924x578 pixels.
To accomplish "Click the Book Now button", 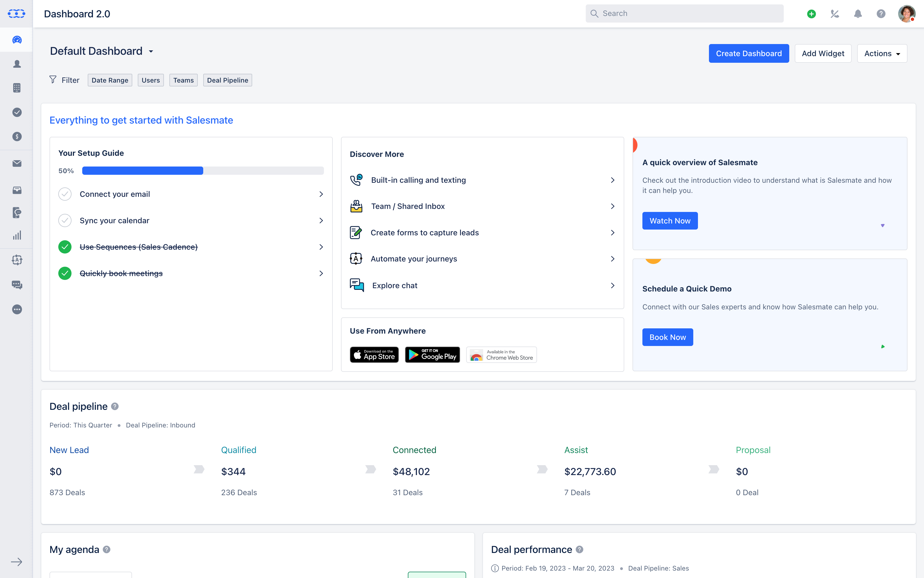I will click(x=667, y=337).
